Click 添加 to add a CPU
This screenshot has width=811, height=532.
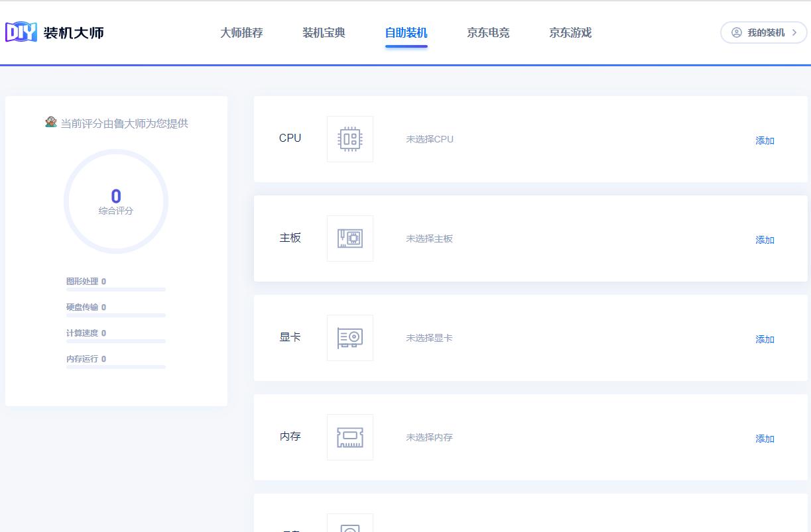point(764,140)
